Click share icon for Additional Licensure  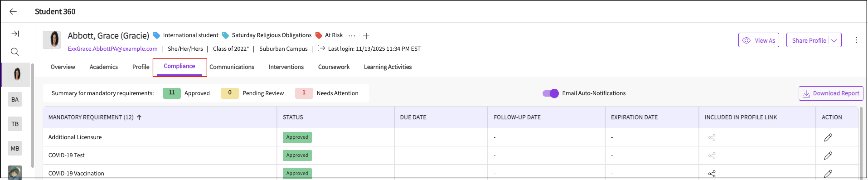(x=712, y=138)
